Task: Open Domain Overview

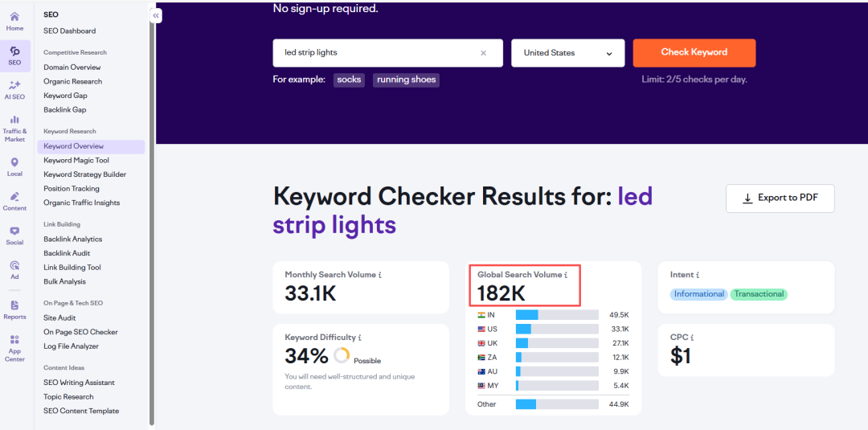Action: [x=72, y=67]
